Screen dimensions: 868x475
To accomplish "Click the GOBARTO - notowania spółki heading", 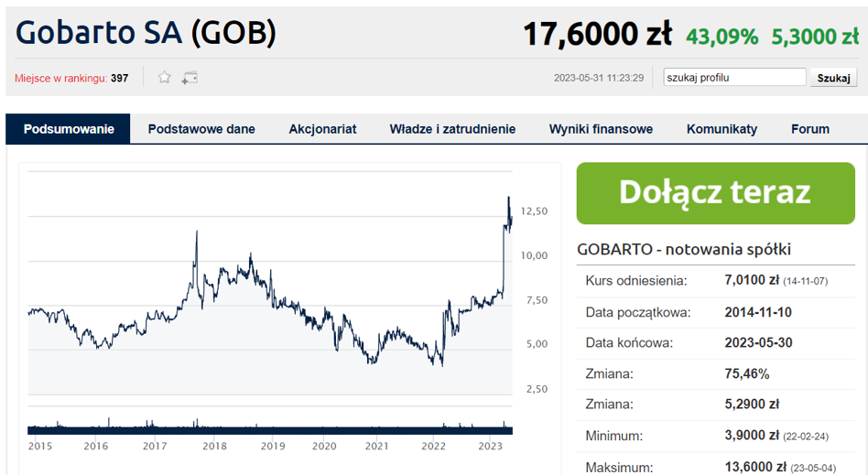I will tap(684, 249).
